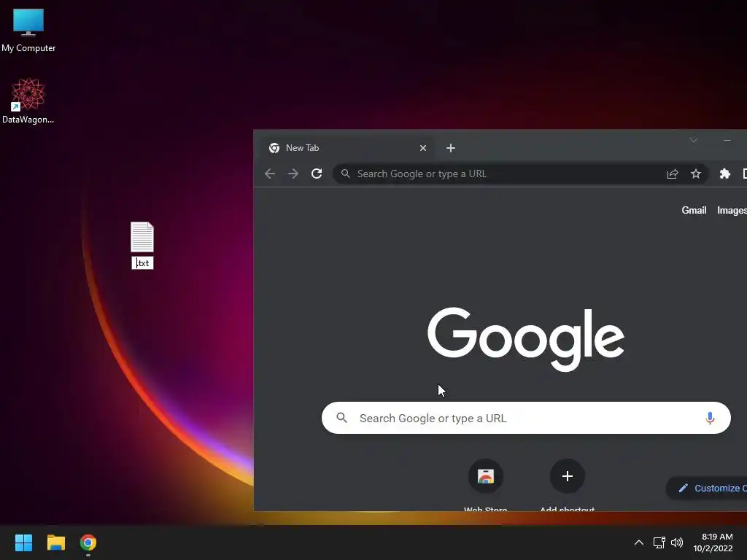The width and height of the screenshot is (747, 560).
Task: Open the clock showing 8:19 AM
Action: point(713,542)
